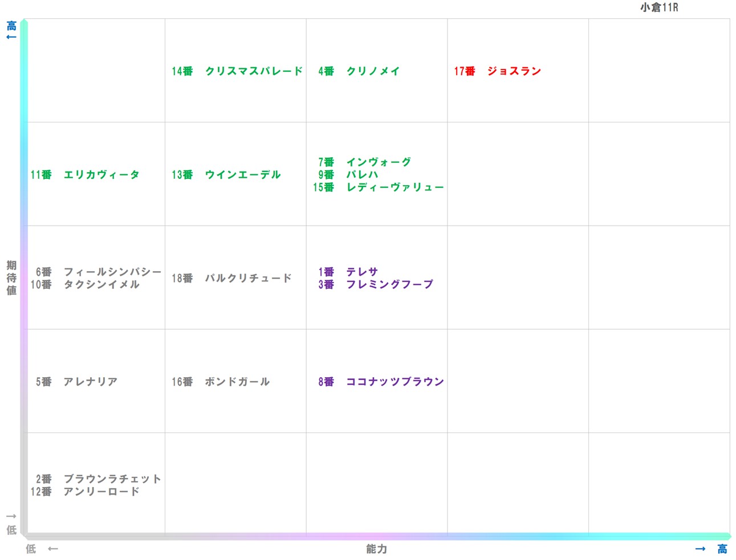Viewport: 736px width, 560px height.
Task: Click 7番 インヴォーグ in the middle column
Action: click(365, 162)
